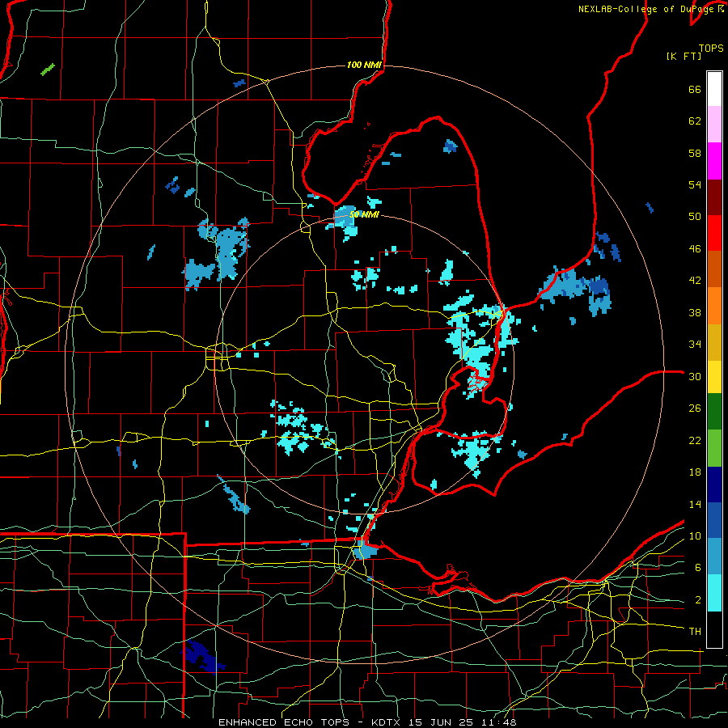The width and height of the screenshot is (728, 728).
Task: Click the burnt orange legend swatch
Action: [x=714, y=269]
